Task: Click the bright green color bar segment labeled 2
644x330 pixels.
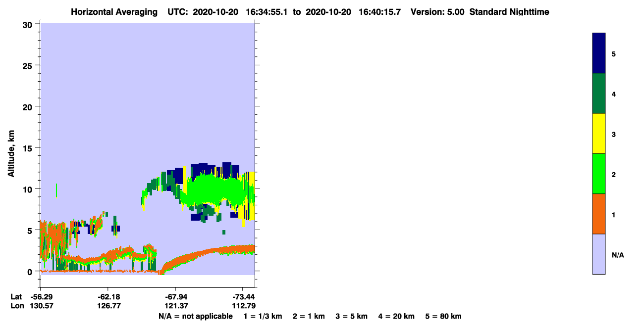Action: [599, 174]
